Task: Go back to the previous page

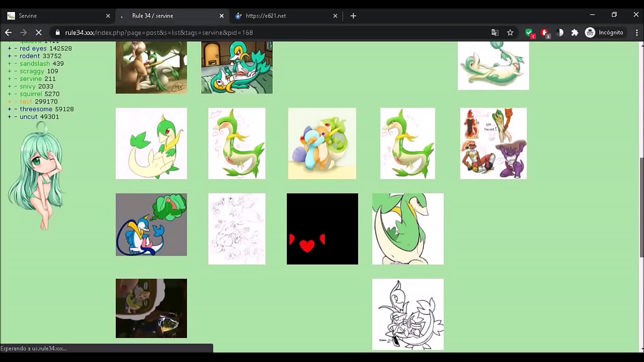Action: tap(8, 33)
